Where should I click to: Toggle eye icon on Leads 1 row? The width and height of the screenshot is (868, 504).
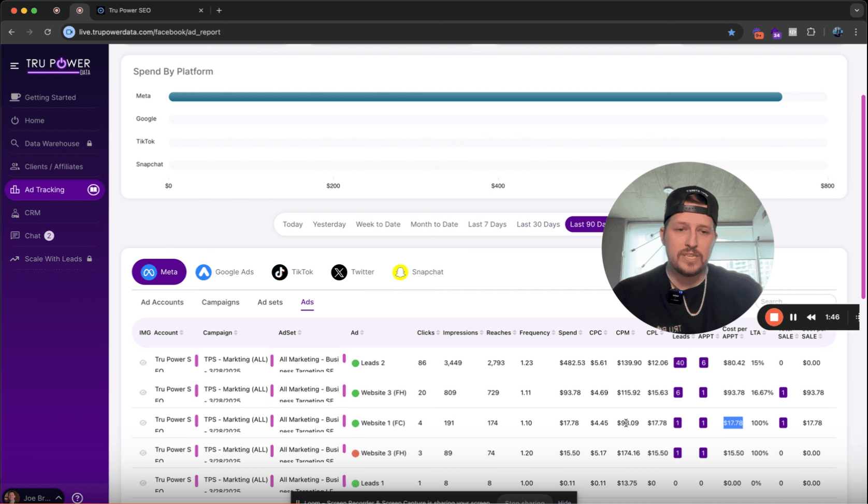[x=143, y=483]
